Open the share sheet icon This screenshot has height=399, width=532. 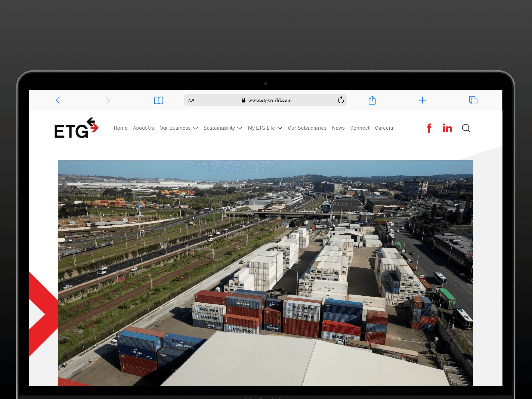372,100
